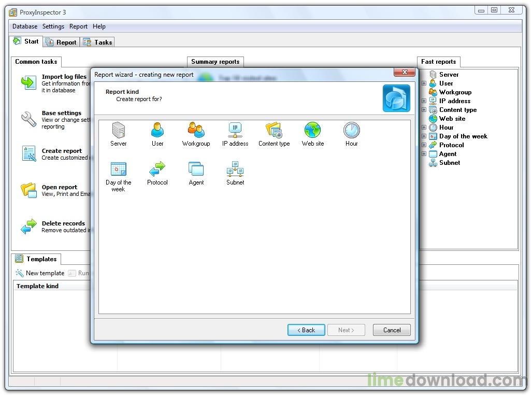This screenshot has width=532, height=396.
Task: Expand the Protocol node
Action: (424, 145)
